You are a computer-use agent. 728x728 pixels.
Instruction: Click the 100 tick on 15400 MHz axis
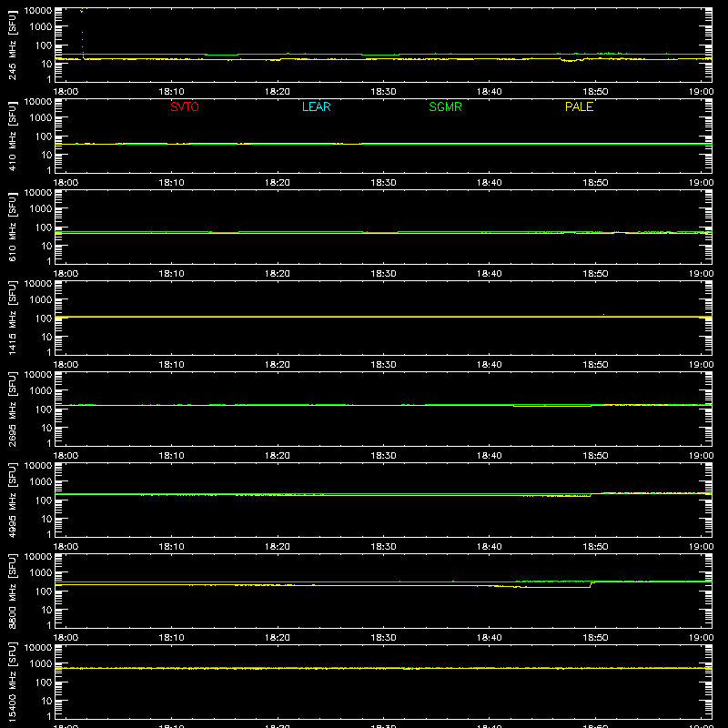click(44, 682)
